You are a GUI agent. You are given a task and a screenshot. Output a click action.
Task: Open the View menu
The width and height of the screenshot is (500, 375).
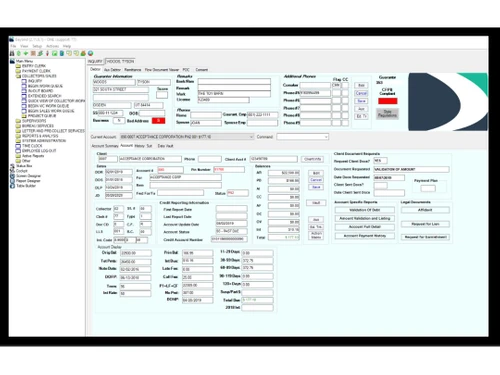tap(24, 46)
